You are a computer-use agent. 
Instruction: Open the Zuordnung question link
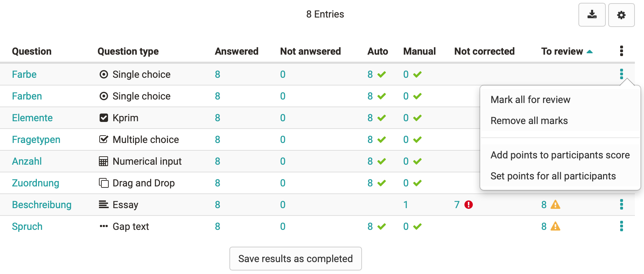35,183
